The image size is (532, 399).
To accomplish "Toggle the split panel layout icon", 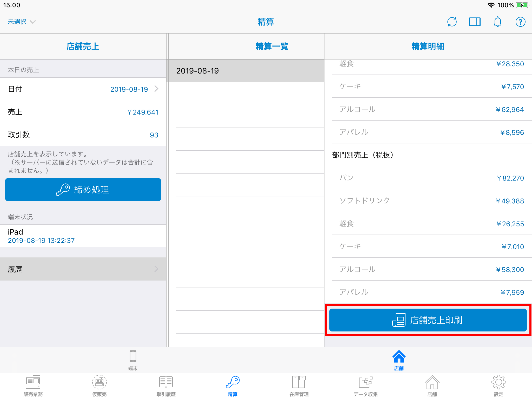I will pos(475,22).
